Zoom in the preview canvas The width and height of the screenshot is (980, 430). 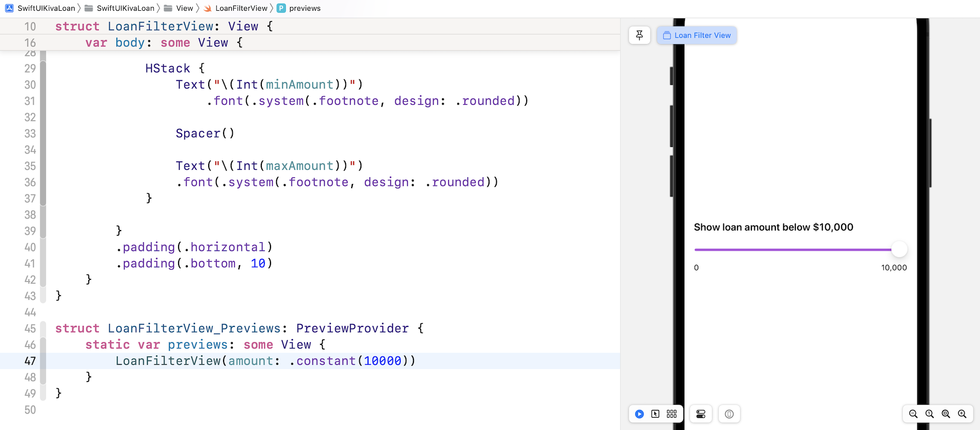pyautogui.click(x=962, y=414)
